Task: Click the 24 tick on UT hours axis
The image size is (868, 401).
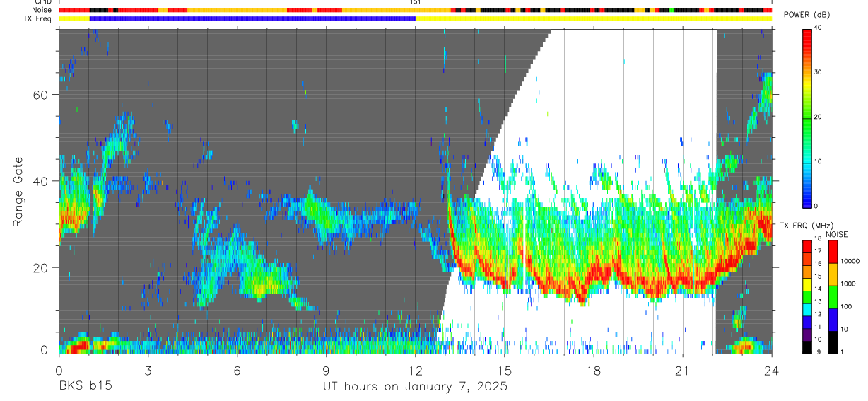Action: tap(772, 371)
